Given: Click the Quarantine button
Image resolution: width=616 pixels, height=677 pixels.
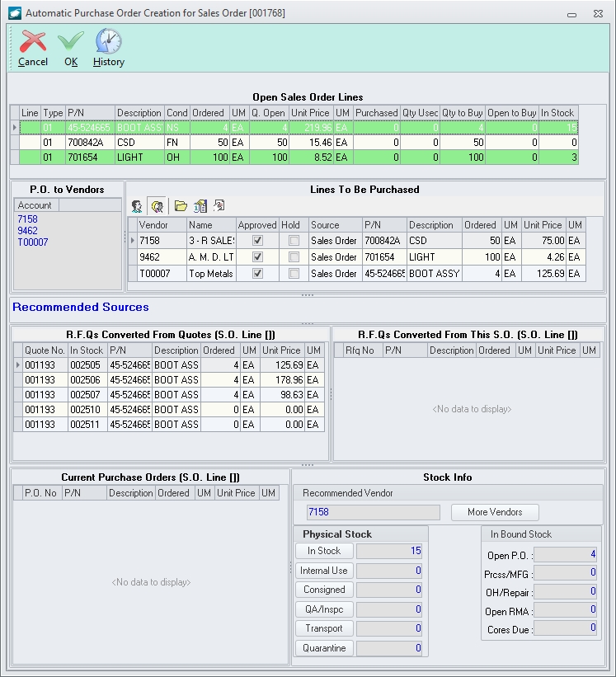Looking at the screenshot, I should [x=324, y=648].
